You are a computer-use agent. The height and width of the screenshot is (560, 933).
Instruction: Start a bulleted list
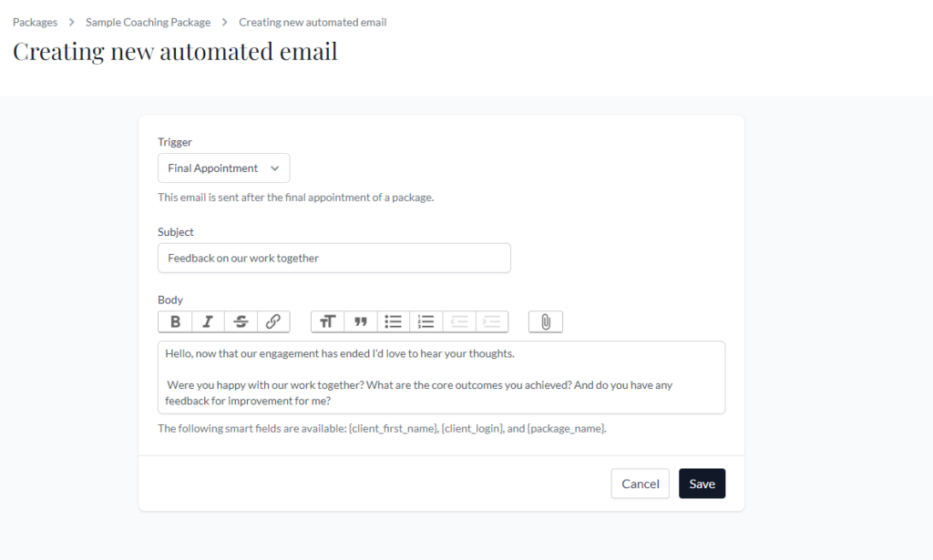click(394, 321)
